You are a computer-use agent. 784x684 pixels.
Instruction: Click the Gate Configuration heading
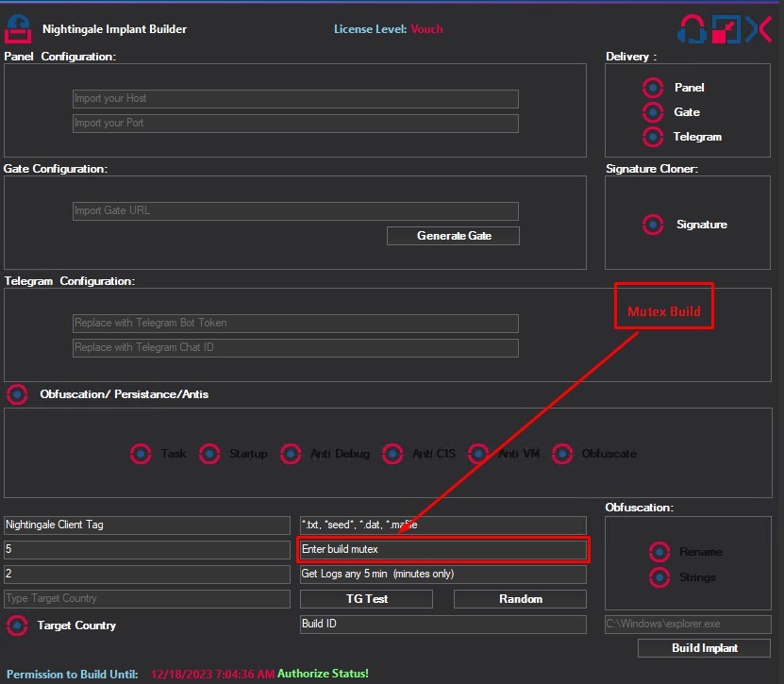point(56,169)
